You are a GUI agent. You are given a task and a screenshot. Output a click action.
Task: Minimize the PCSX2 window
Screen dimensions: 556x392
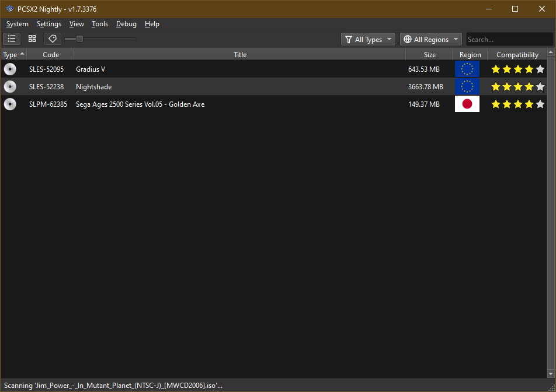tap(489, 9)
